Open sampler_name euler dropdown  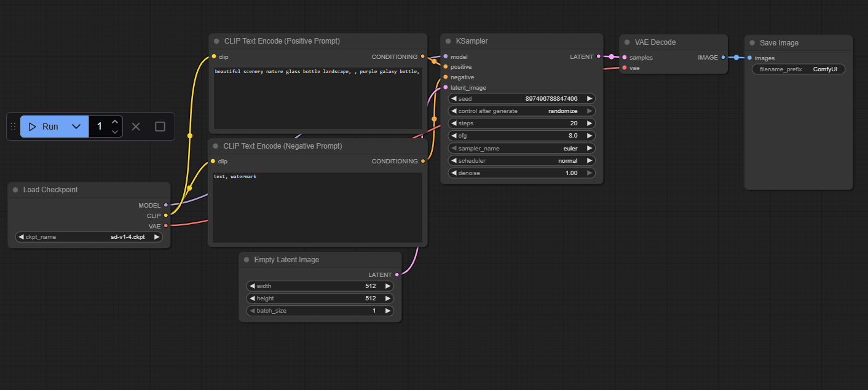522,148
